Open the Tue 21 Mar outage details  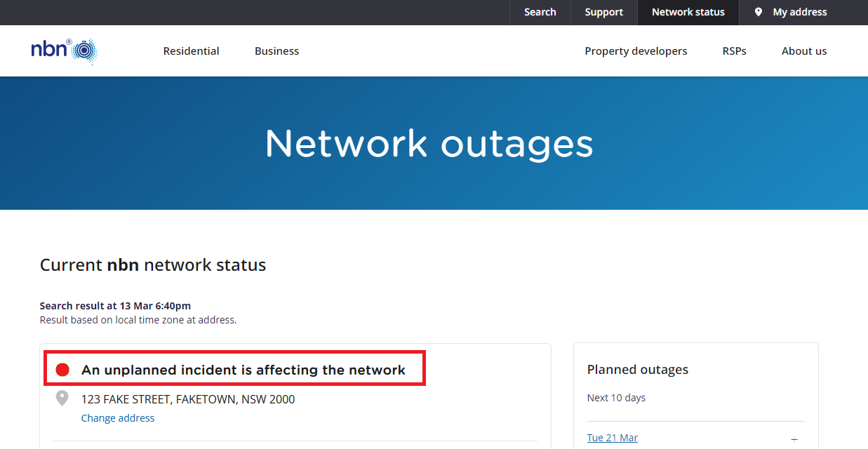(x=612, y=437)
